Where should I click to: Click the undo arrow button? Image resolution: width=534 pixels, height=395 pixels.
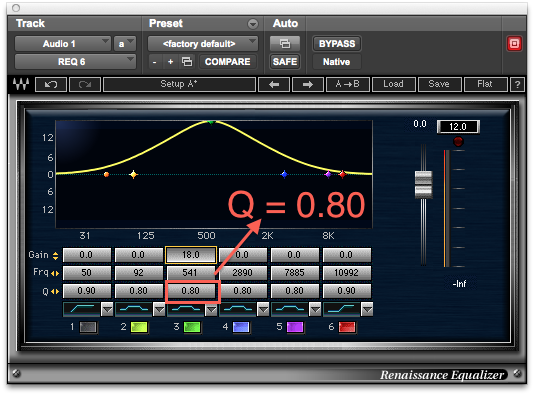pos(51,84)
